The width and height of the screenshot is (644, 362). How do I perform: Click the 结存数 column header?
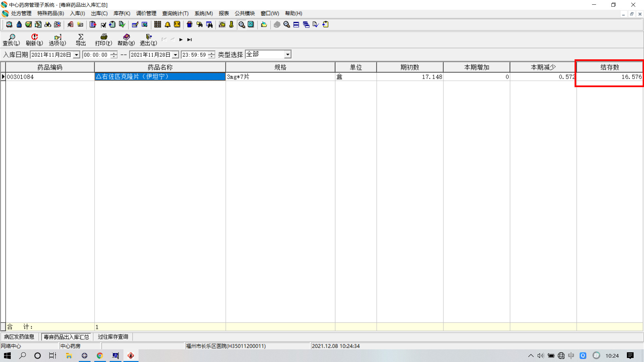tap(609, 67)
